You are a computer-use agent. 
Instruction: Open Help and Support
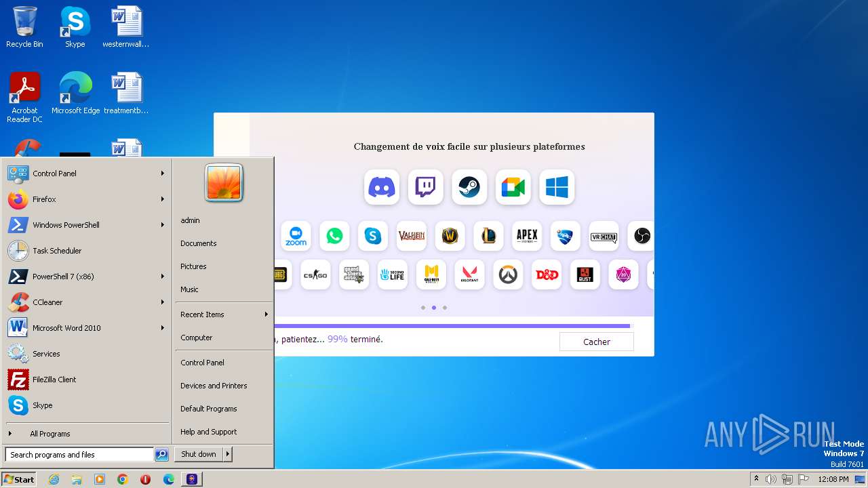[x=208, y=432]
